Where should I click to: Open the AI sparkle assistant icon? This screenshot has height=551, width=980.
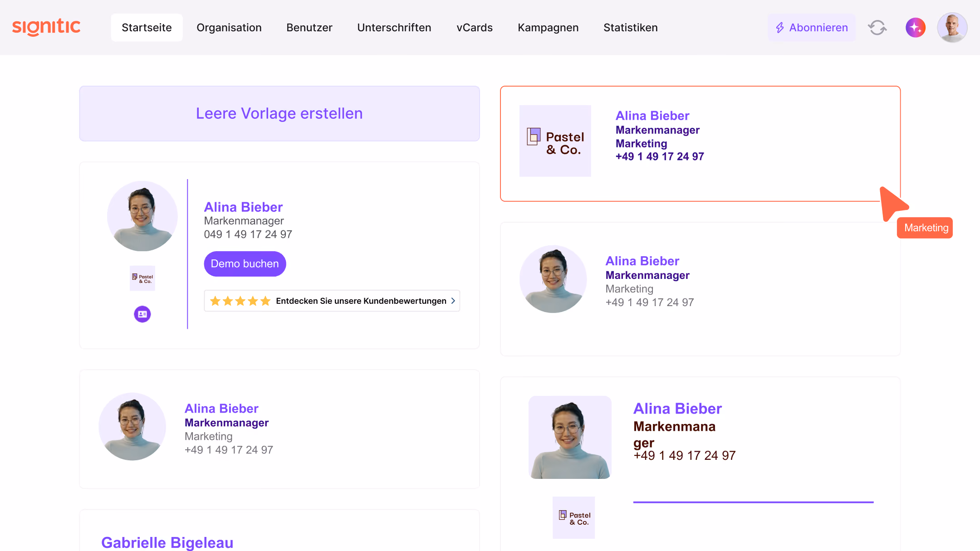[x=916, y=28]
